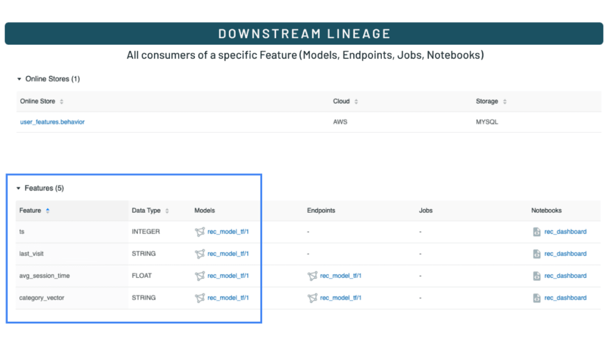This screenshot has height=364, width=609.
Task: Click model icon in the ts row
Action: [x=200, y=232]
